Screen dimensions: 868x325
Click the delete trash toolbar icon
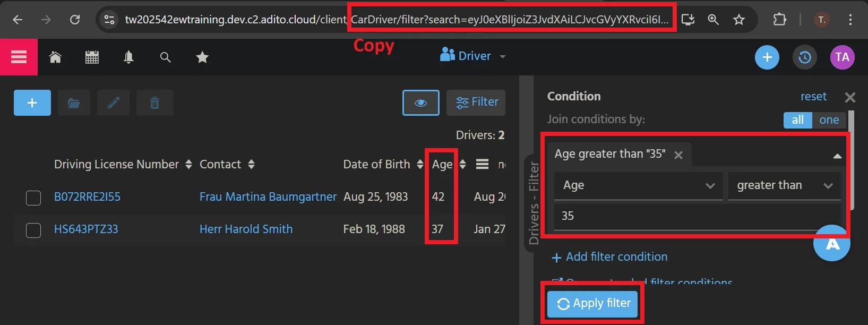155,102
